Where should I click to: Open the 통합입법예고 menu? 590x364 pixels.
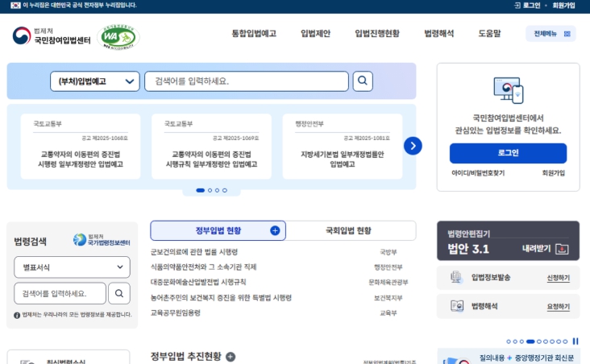point(254,34)
